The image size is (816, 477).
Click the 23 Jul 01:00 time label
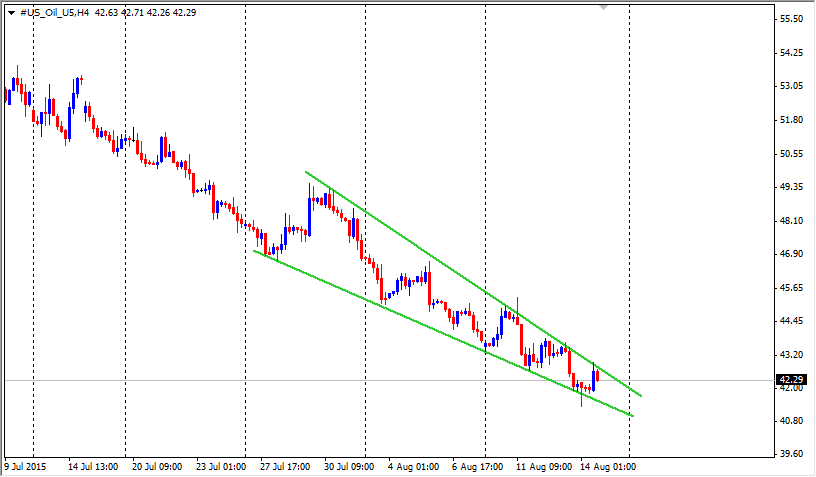click(221, 467)
